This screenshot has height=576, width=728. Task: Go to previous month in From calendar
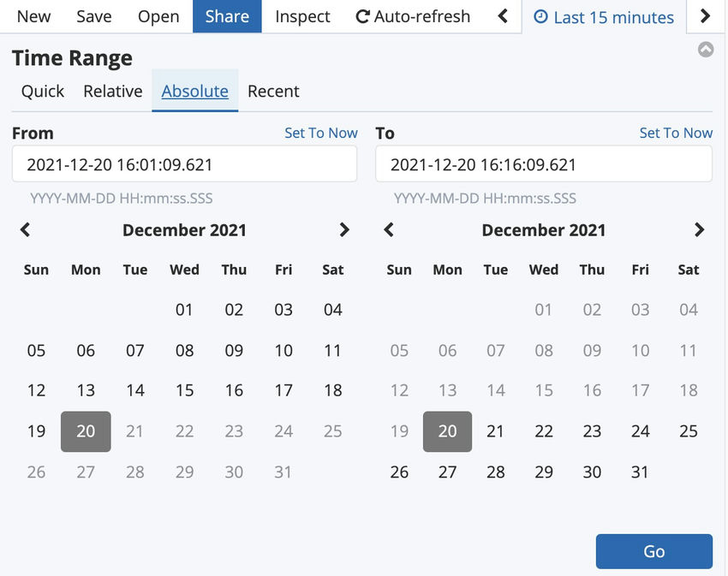coord(26,229)
